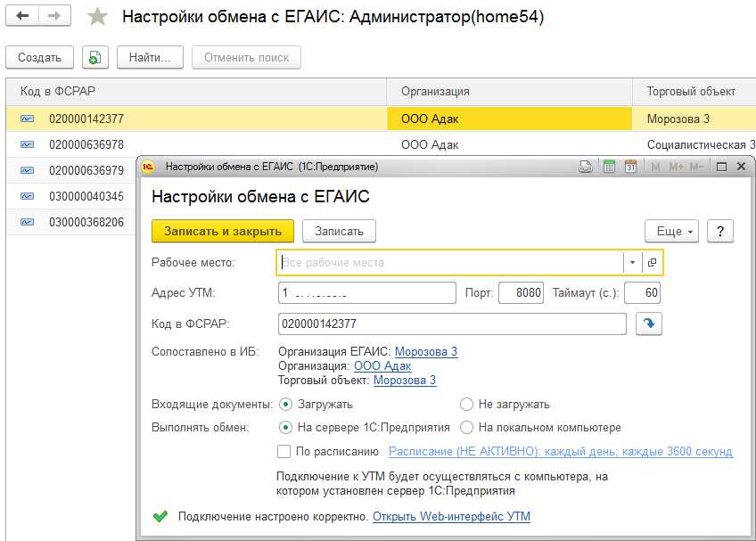Go back with the left arrow button
Viewport: 756px width, 541px height.
[22, 16]
